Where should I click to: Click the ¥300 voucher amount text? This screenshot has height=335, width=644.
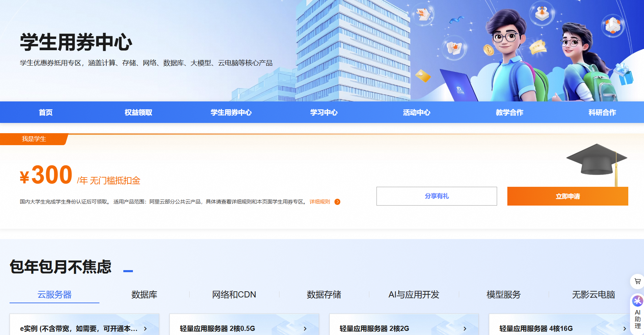tap(46, 175)
